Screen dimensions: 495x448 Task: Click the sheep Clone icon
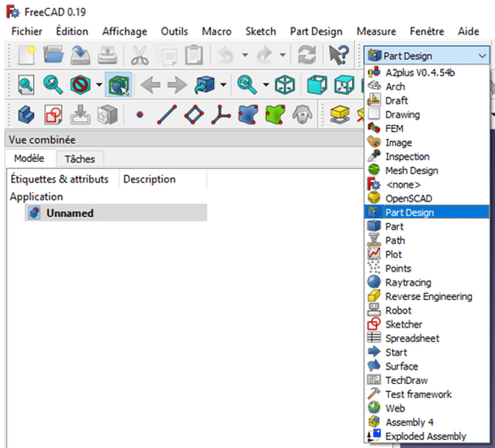[x=302, y=114]
